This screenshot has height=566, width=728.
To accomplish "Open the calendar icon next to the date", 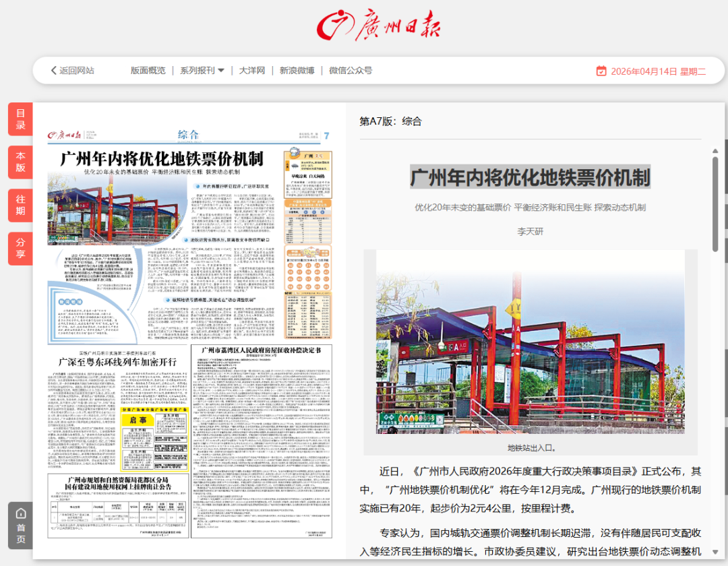I will 601,71.
